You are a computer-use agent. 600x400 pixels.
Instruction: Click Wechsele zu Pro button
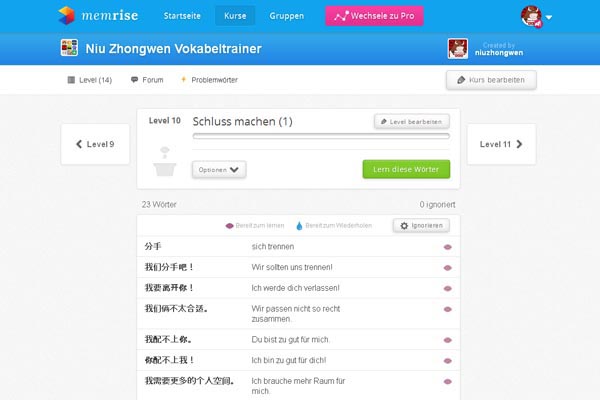374,16
